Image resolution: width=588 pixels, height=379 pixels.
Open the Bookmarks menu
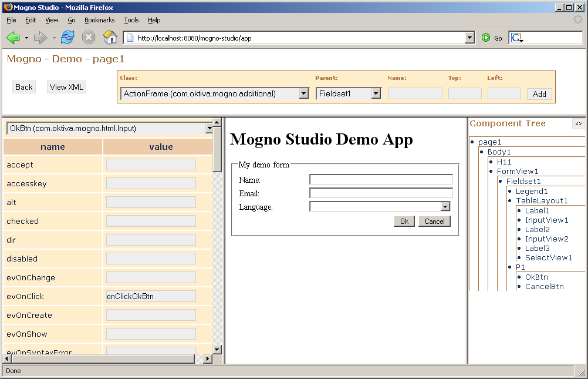[99, 20]
